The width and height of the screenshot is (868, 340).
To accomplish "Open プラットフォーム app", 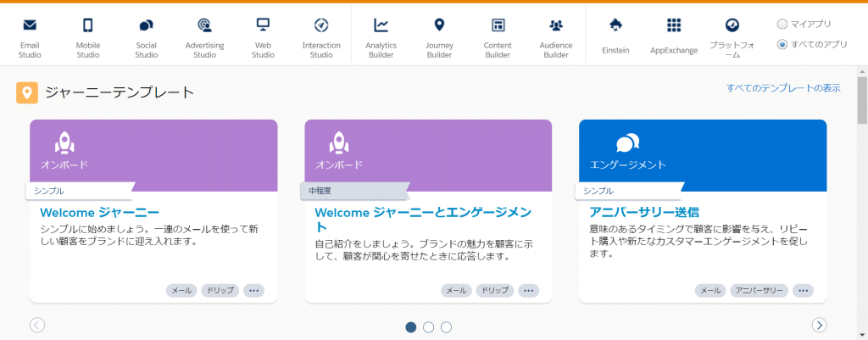I will (x=732, y=37).
